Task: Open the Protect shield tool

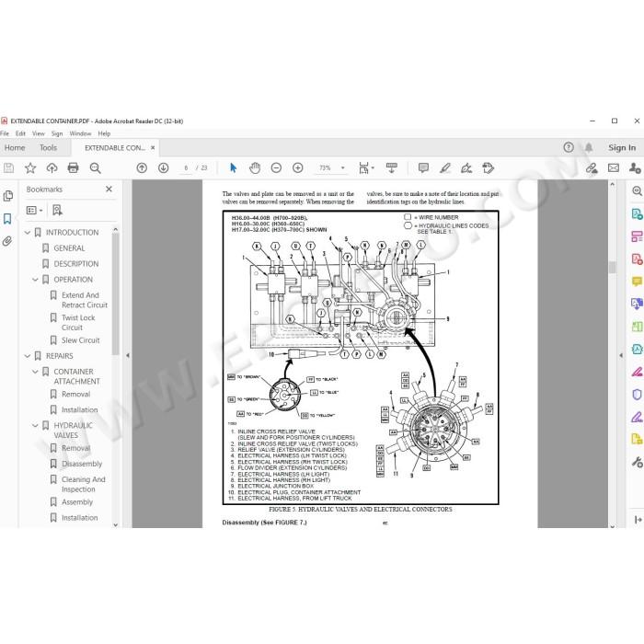Action: tap(637, 395)
